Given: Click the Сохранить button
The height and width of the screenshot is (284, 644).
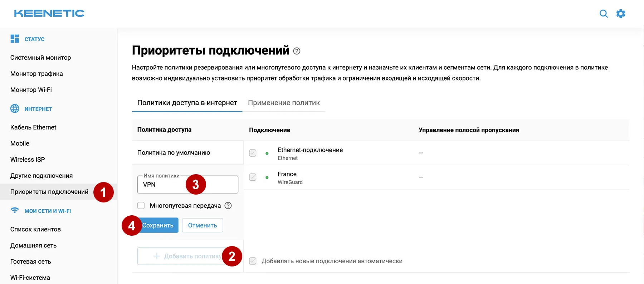Looking at the screenshot, I should (158, 225).
